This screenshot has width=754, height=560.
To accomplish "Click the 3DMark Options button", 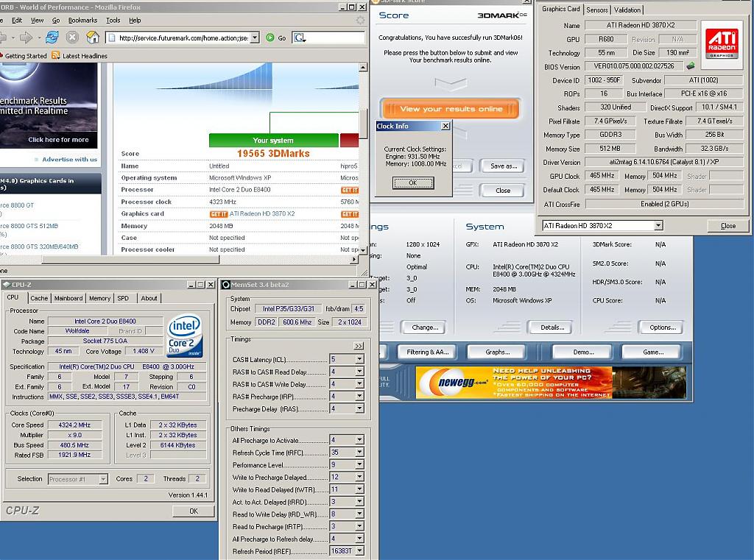I will point(662,327).
